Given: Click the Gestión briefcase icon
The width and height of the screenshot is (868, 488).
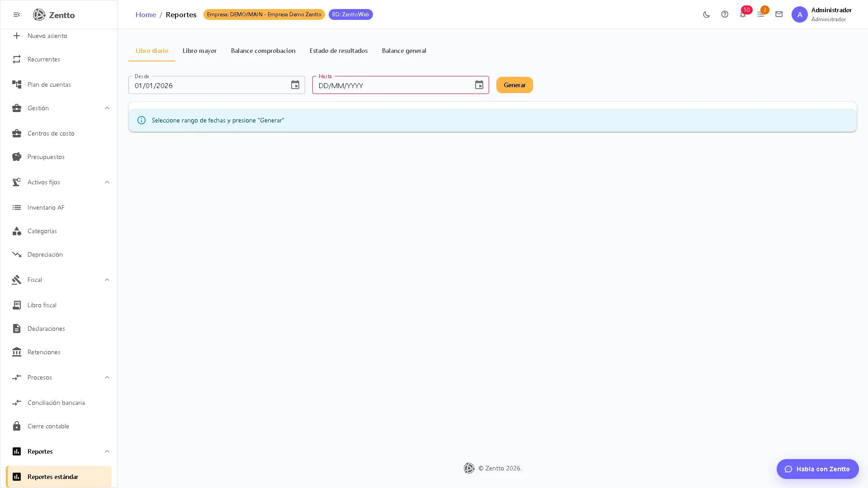Looking at the screenshot, I should (17, 108).
